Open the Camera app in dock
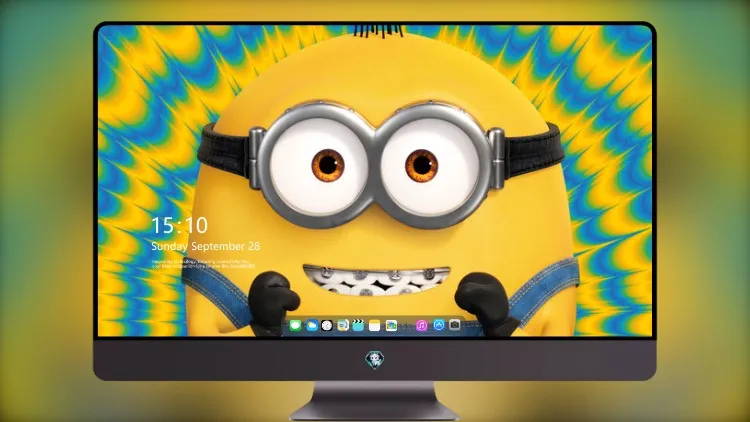The height and width of the screenshot is (422, 750). click(x=454, y=325)
